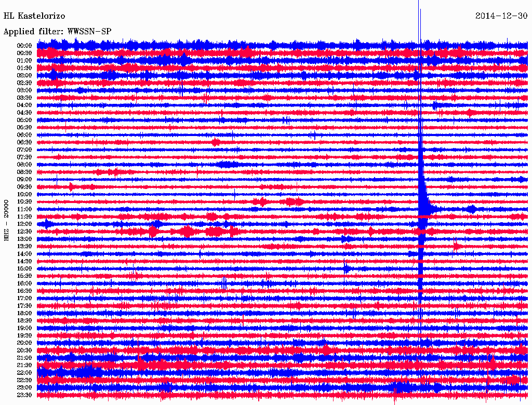The width and height of the screenshot is (532, 405).
Task: Select the 05:00 time label
Action: point(24,120)
